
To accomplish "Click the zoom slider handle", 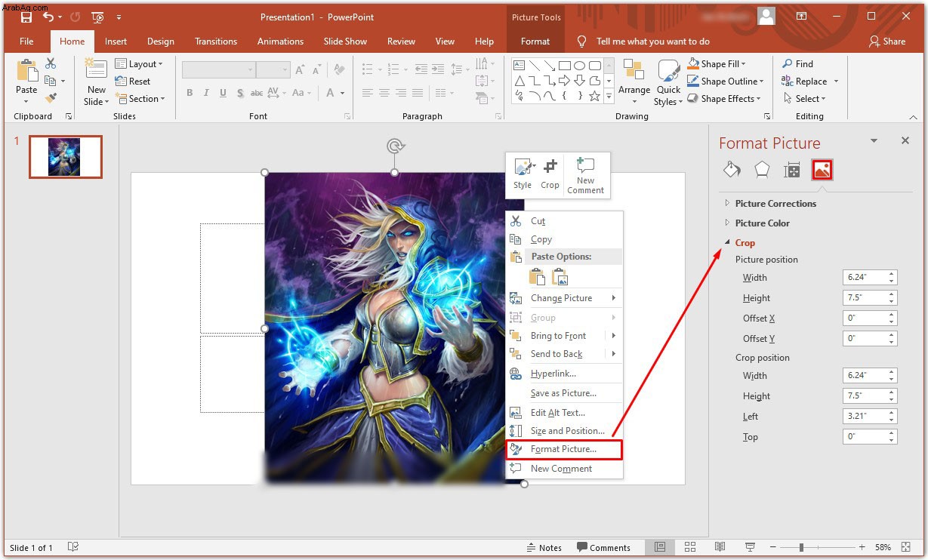I will click(801, 547).
